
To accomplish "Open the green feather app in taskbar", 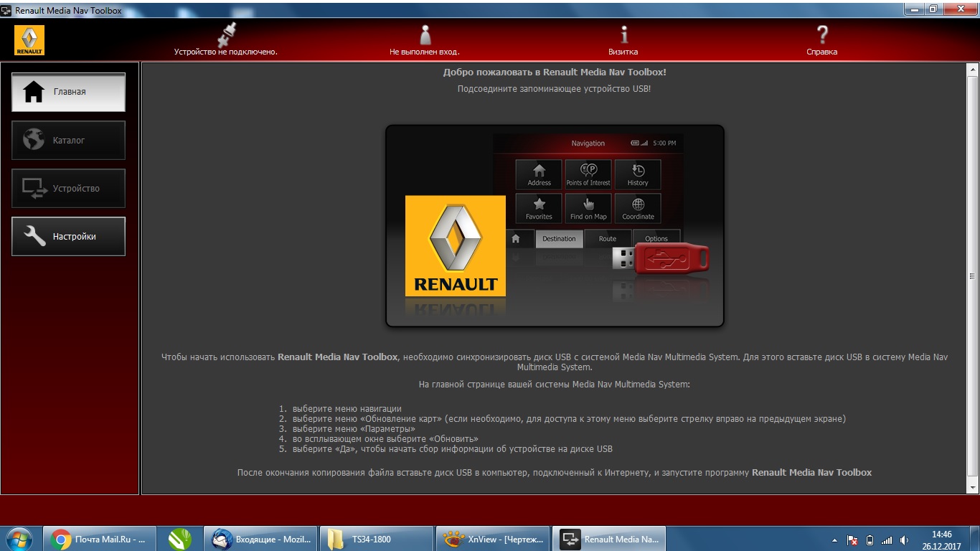I will tap(179, 539).
